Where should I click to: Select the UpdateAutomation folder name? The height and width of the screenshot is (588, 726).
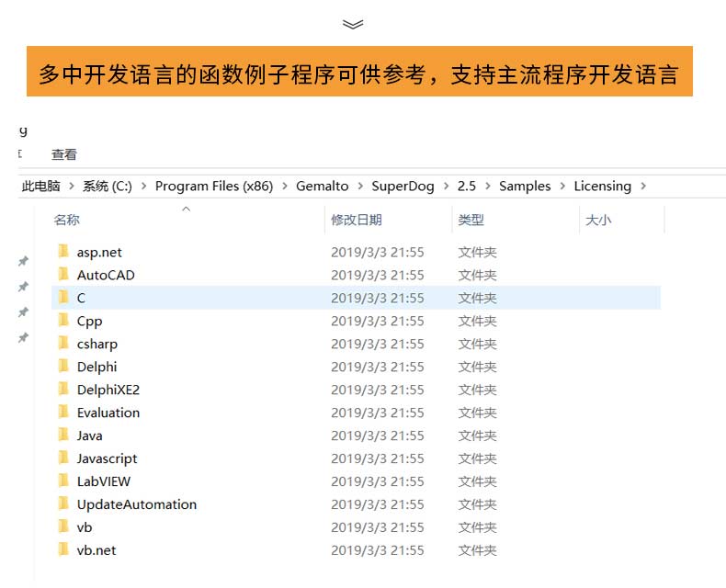tap(137, 504)
